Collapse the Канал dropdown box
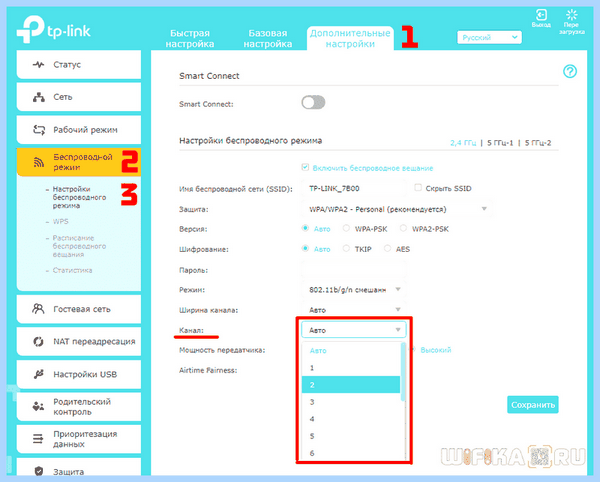The width and height of the screenshot is (600, 482). click(354, 330)
